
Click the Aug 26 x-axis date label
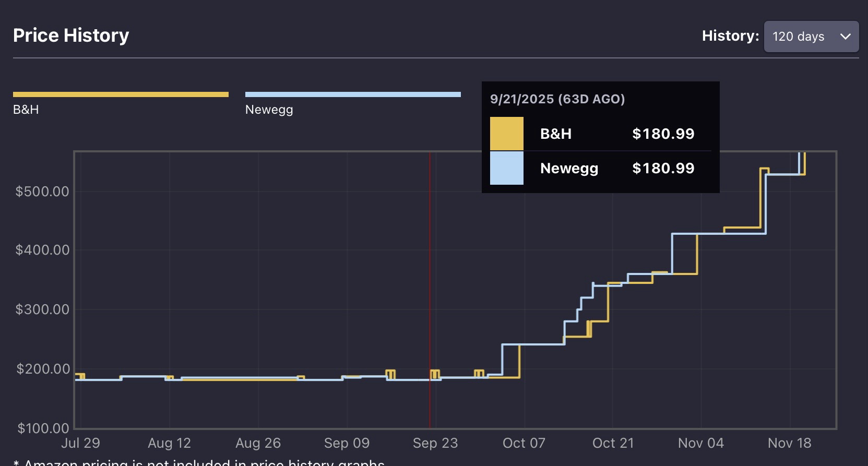click(258, 443)
